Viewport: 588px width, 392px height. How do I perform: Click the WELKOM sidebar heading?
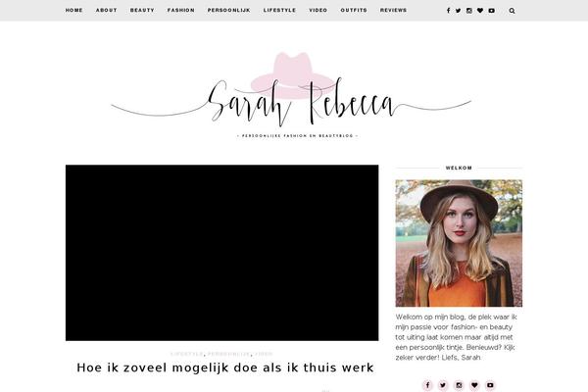[459, 168]
